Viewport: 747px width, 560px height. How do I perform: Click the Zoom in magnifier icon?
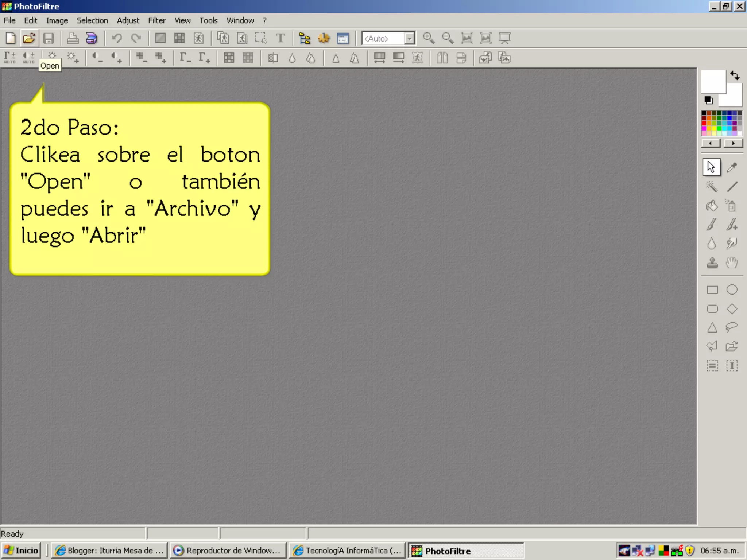[429, 38]
